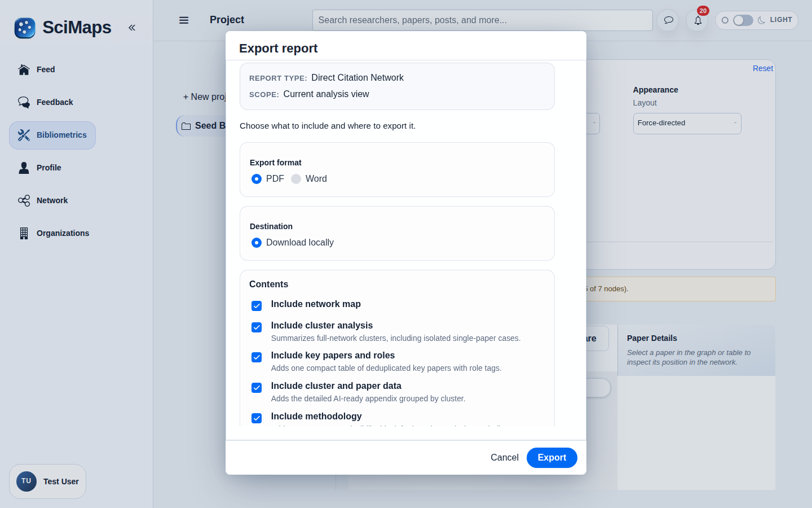Click the Direct Citation Network report type text
The image size is (812, 508).
coord(358,78)
